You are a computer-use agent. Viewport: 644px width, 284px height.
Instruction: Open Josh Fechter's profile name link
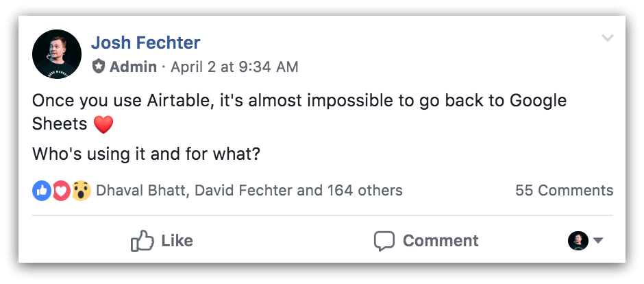(146, 43)
